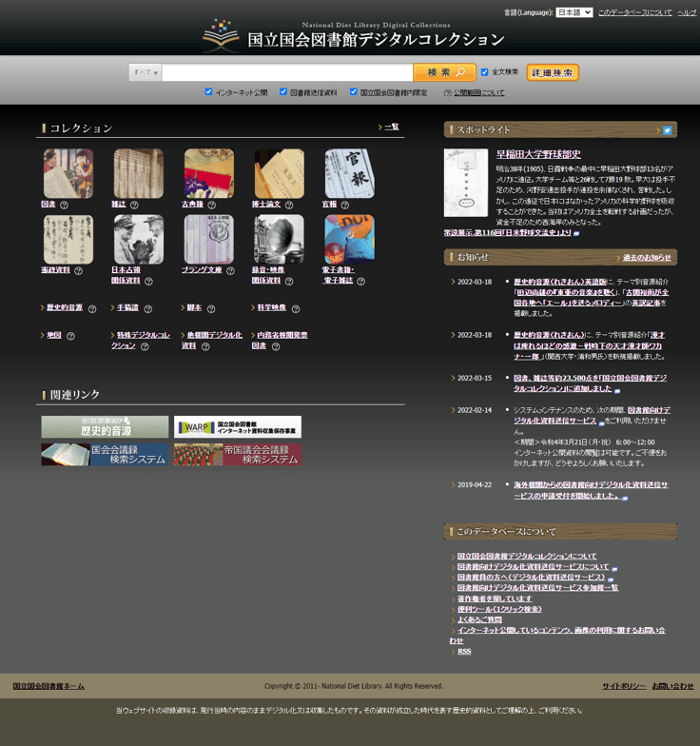
Task: Open 国立国会図書館ホーム footer link
Action: [x=49, y=686]
